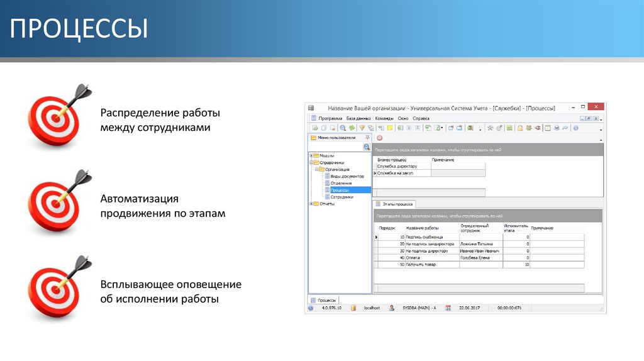The height and width of the screenshot is (361, 644).
Task: Select the Служебка директору row
Action: (x=396, y=166)
